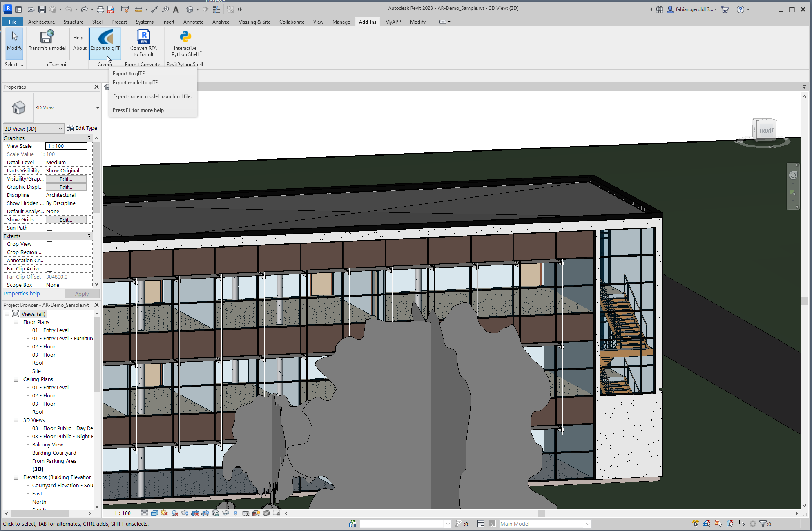Click the Transmit a model icon

point(47,38)
